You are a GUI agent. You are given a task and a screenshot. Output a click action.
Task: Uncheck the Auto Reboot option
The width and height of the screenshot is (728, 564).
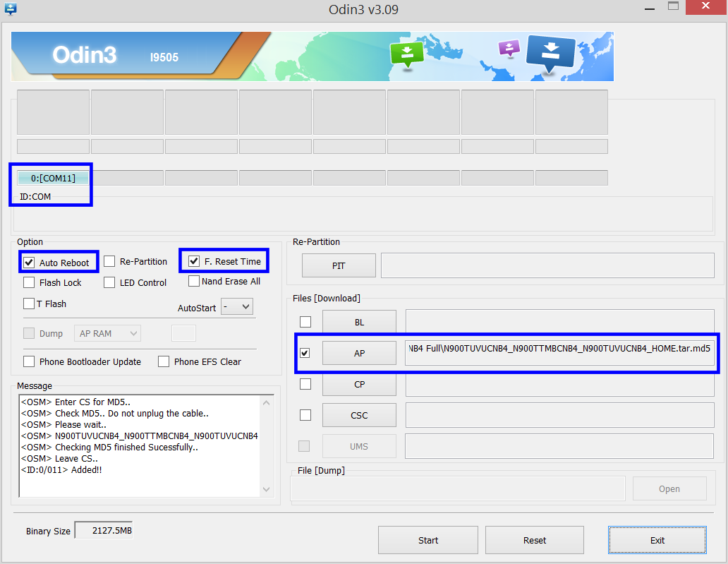click(29, 263)
